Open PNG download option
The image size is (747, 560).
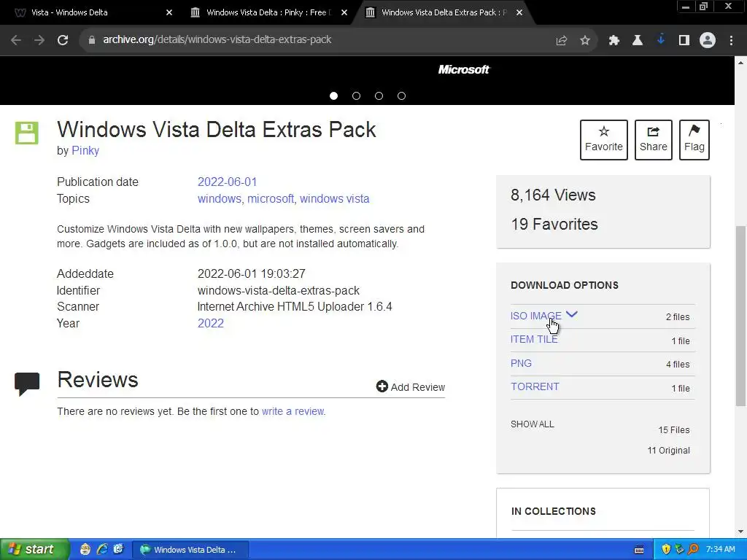point(521,363)
